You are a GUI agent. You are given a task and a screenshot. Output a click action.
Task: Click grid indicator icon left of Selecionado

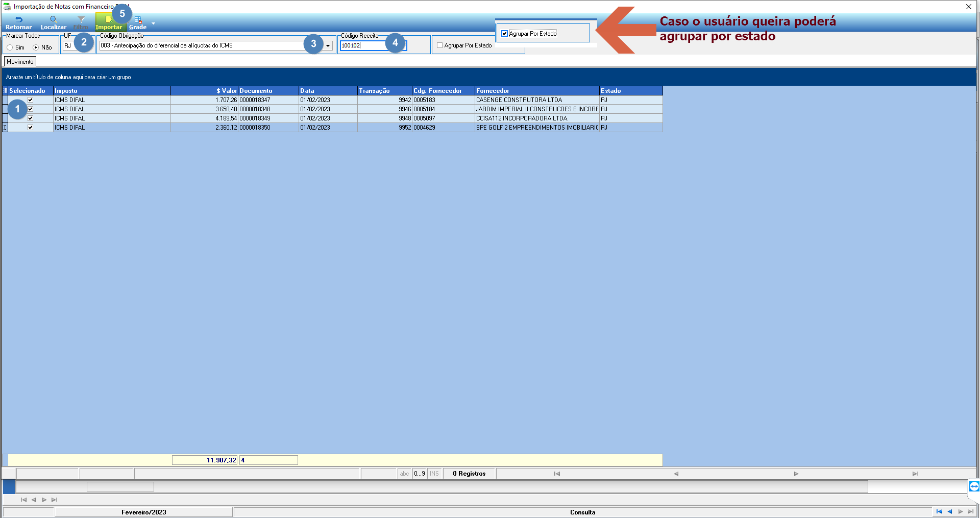pos(5,91)
